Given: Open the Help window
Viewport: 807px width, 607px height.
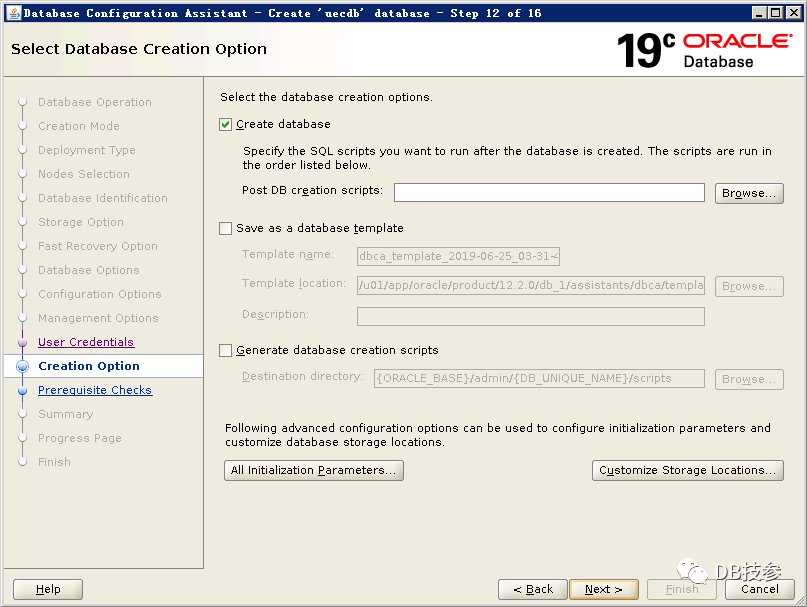Looking at the screenshot, I should (48, 589).
